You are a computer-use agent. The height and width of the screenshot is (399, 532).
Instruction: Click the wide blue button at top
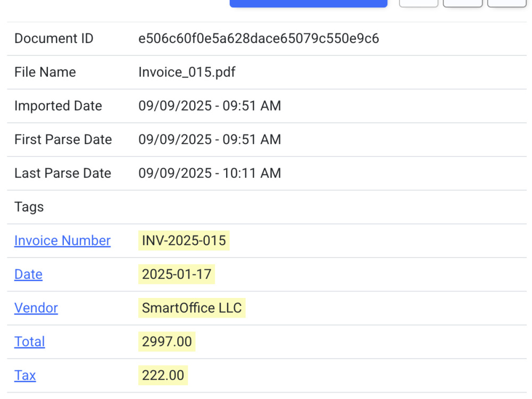(x=309, y=3)
